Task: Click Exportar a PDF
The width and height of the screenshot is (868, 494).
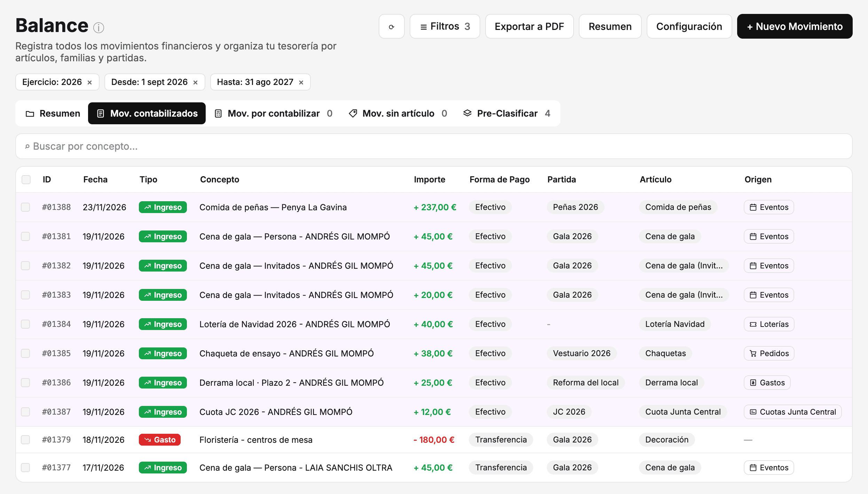Action: pos(529,26)
